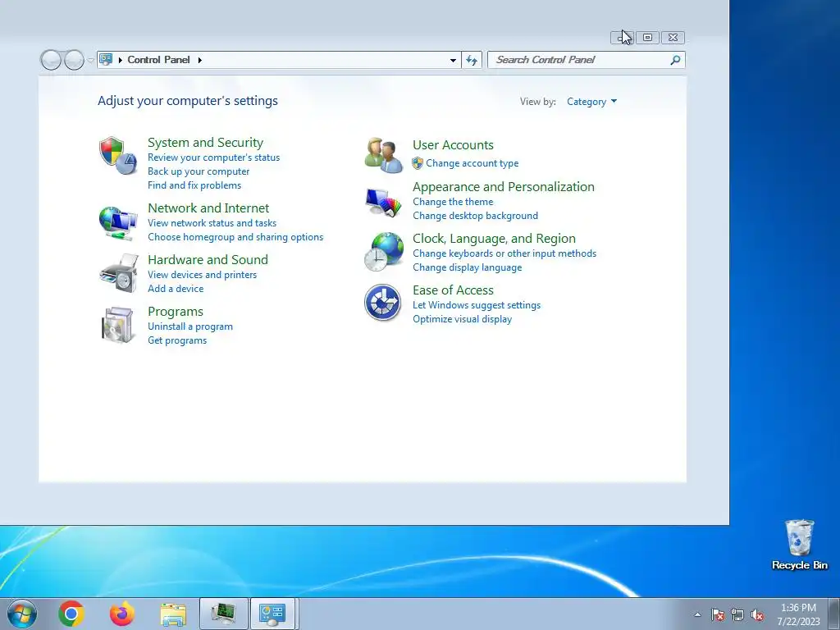Open the Windows Start orb

[21, 614]
